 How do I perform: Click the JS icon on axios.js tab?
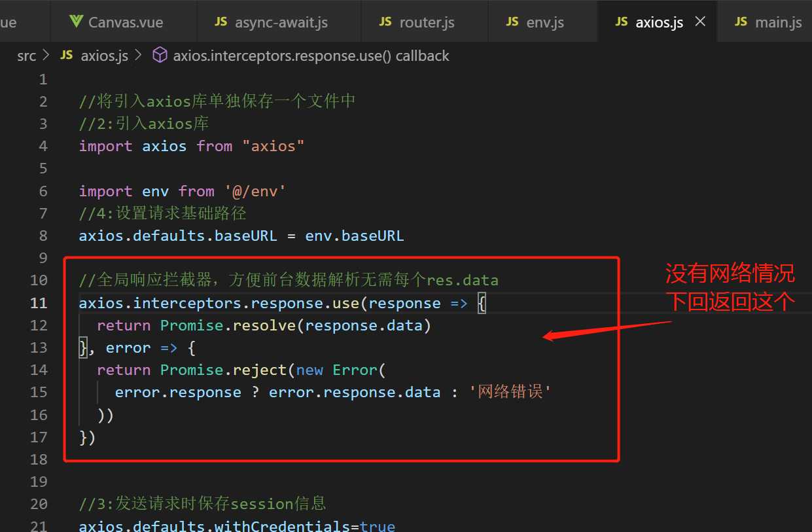622,22
